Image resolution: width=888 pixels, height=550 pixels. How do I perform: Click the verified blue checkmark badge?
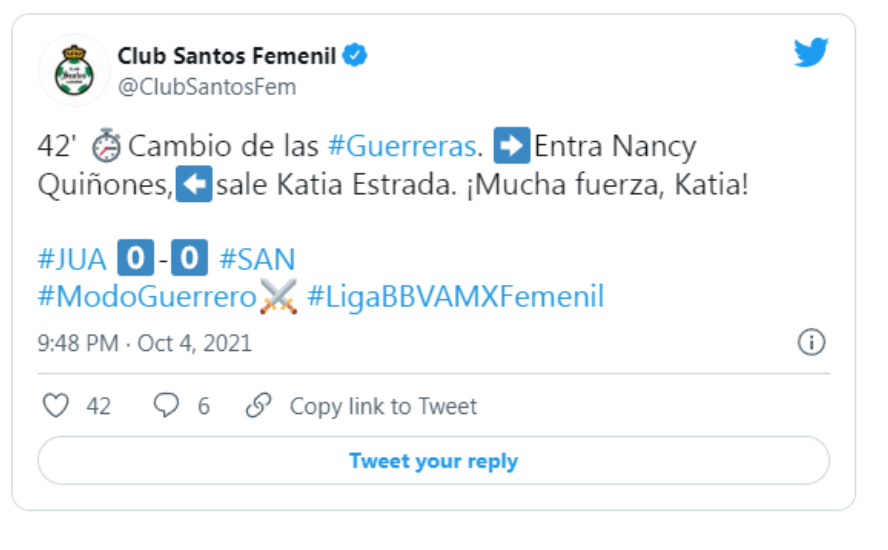[355, 55]
